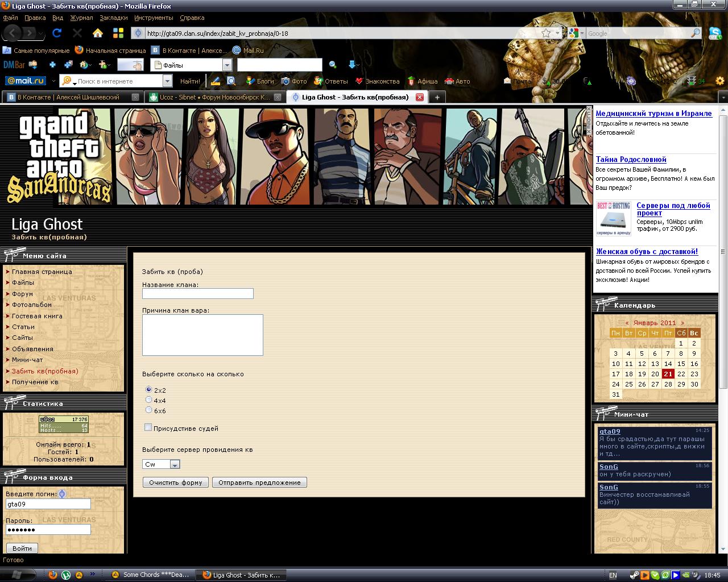Select the 2x2 radio option
This screenshot has width=728, height=582.
(148, 390)
